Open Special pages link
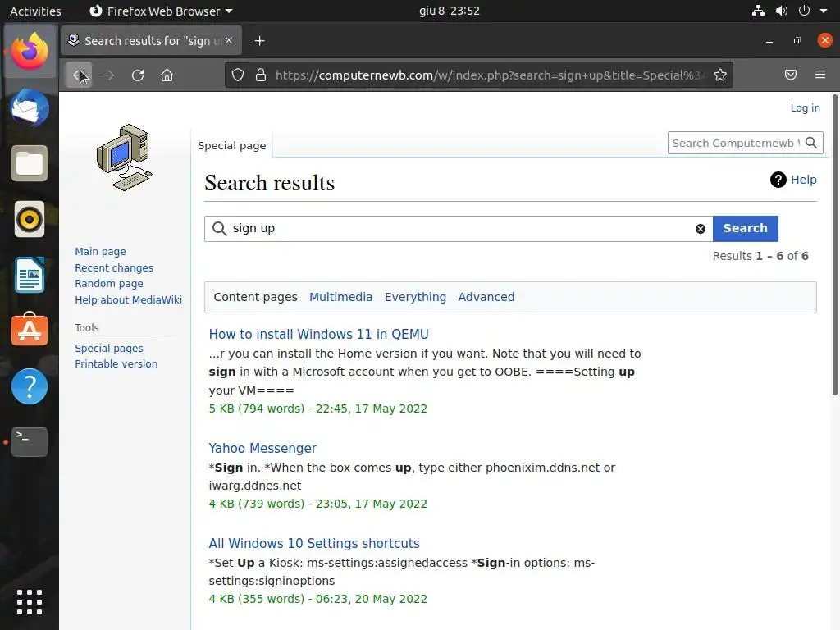 coord(109,348)
